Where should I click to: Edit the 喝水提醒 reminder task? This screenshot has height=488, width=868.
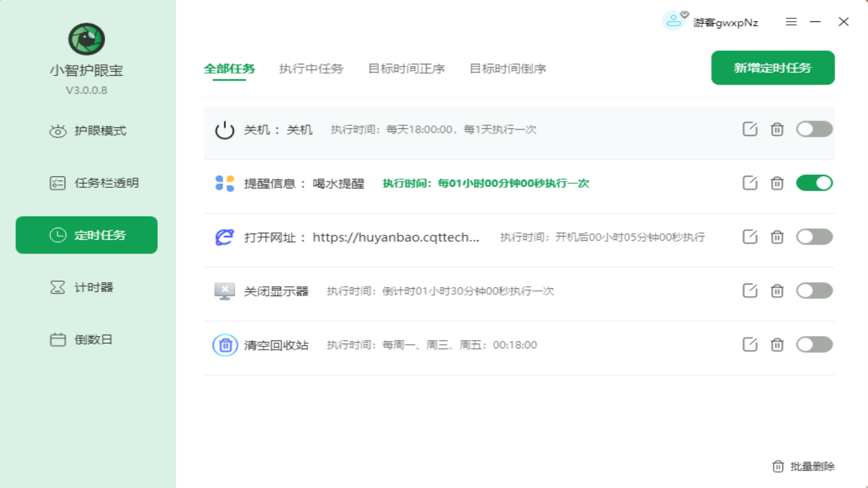750,182
